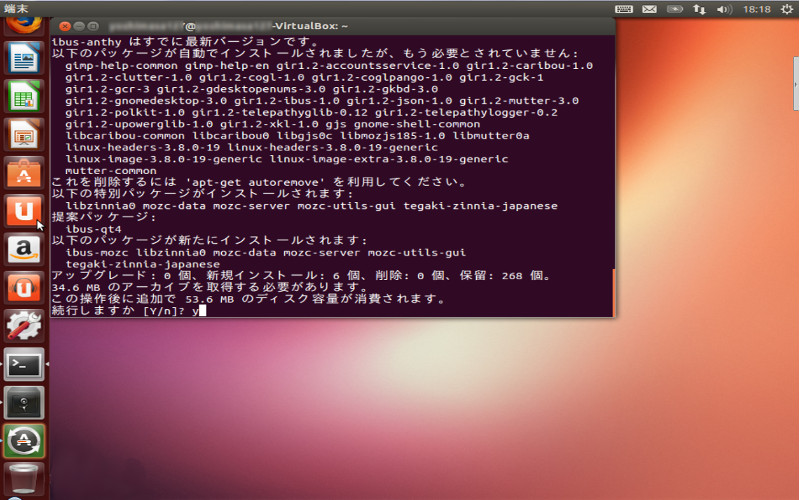Open LibreOffice Impress presentation icon
This screenshot has height=500, width=800.
point(23,135)
